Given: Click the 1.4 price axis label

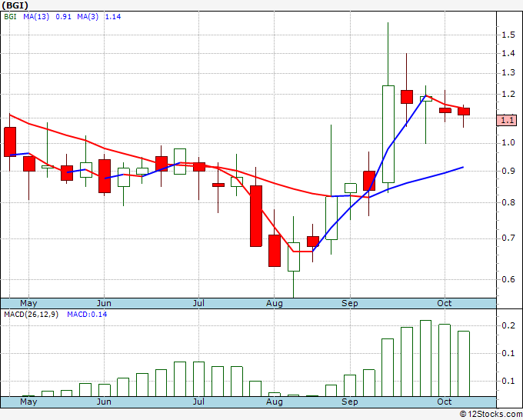Looking at the screenshot, I should tap(508, 53).
